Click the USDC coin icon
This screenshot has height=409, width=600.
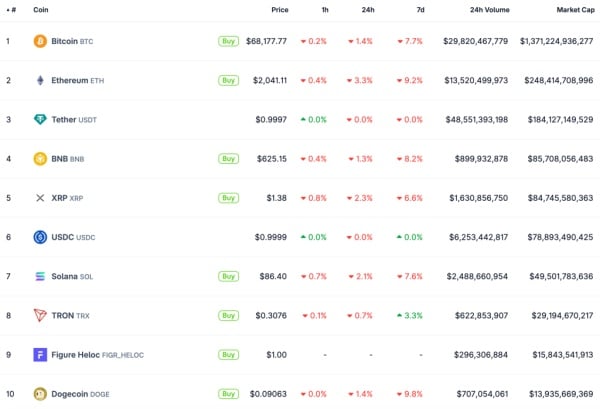coord(40,237)
